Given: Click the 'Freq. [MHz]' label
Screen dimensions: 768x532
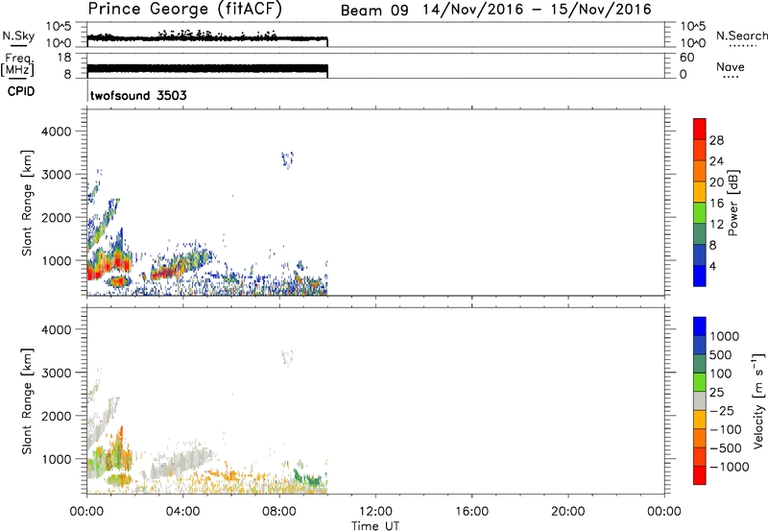Looking at the screenshot, I should coord(17,64).
